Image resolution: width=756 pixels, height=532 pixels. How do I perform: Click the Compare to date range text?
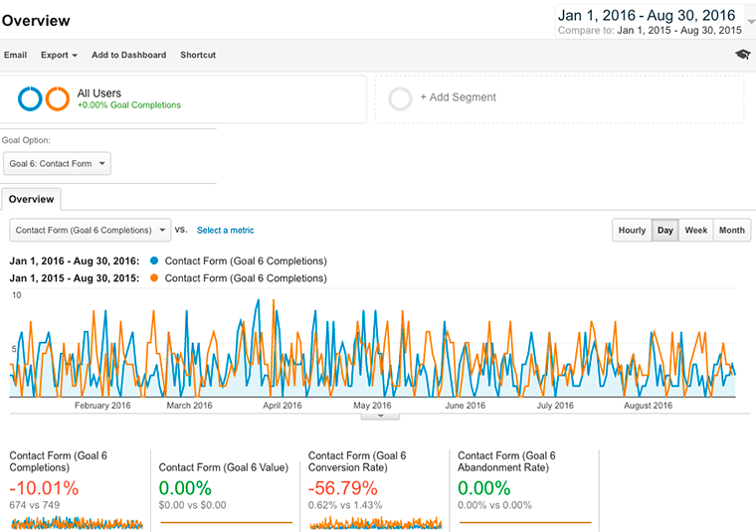click(650, 31)
